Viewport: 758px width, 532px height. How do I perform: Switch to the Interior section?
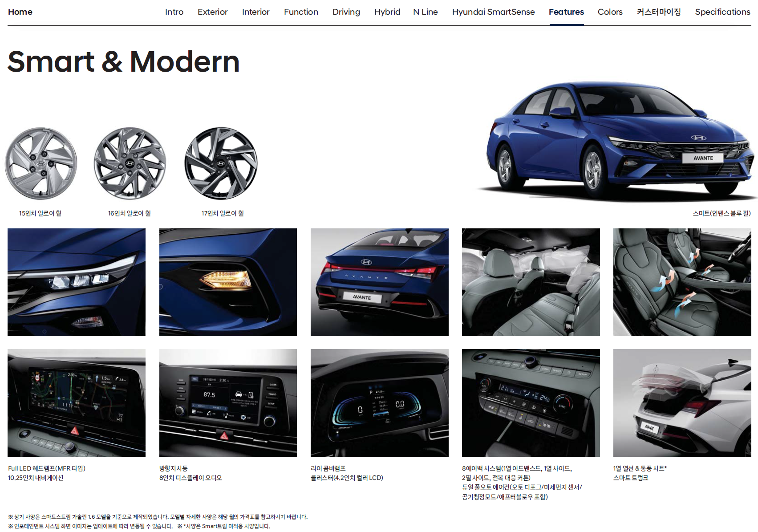point(256,12)
